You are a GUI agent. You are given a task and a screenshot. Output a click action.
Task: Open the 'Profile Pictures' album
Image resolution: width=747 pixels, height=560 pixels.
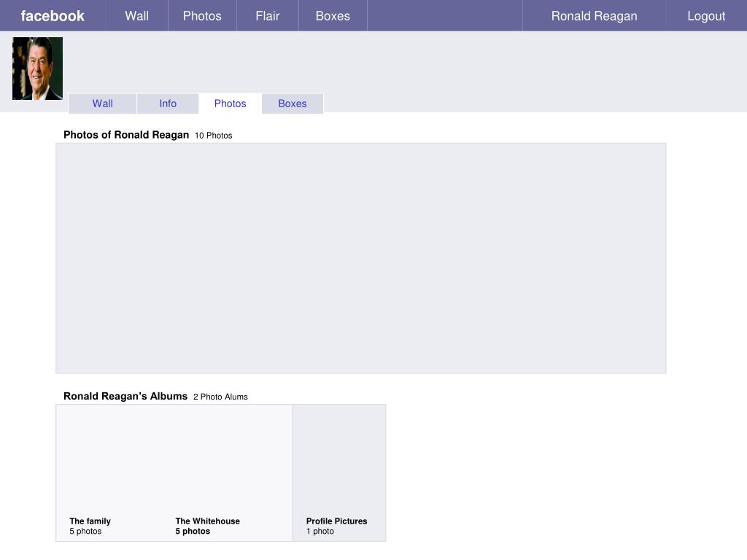tap(337, 521)
